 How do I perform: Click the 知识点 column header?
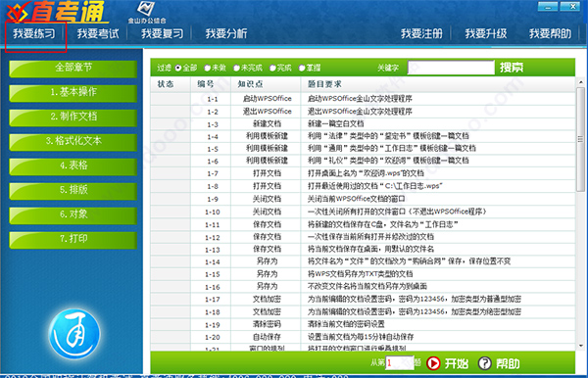pos(266,84)
